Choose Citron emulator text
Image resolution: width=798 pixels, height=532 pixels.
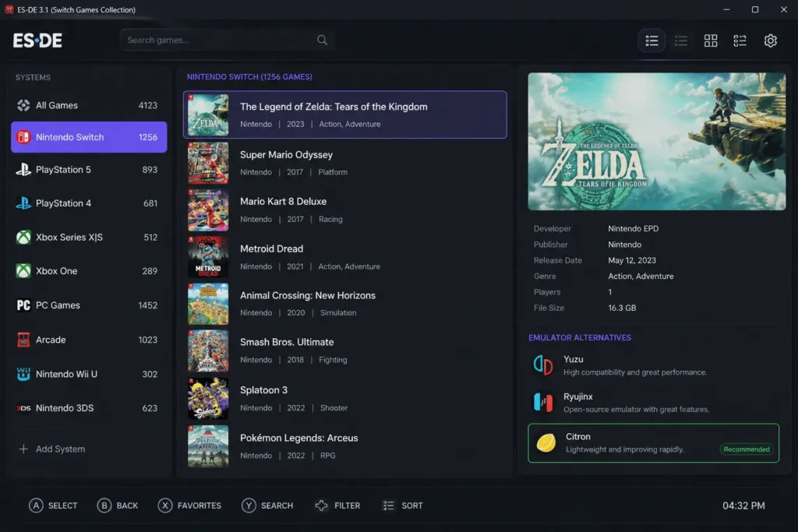pos(578,436)
